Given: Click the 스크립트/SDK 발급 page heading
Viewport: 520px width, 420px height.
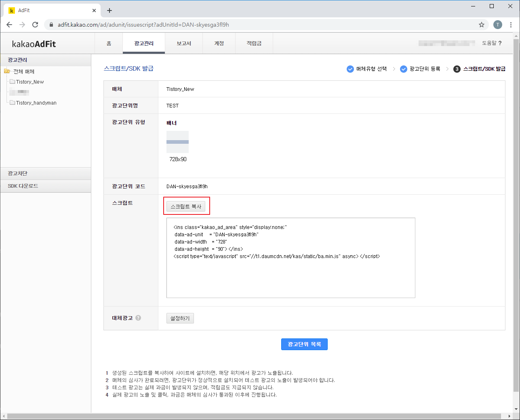Looking at the screenshot, I should click(128, 68).
